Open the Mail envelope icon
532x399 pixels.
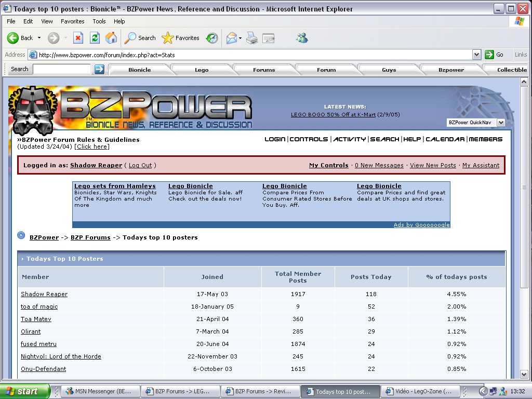(x=231, y=38)
